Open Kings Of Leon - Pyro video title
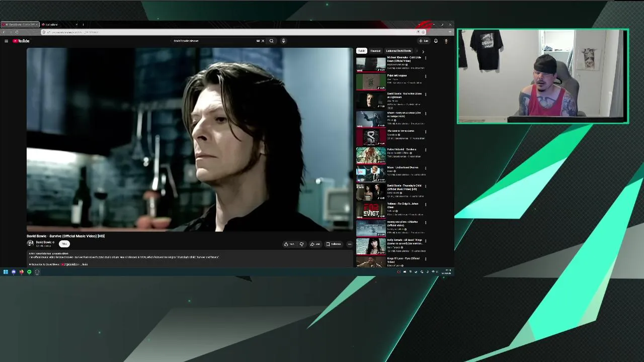 coord(404,260)
